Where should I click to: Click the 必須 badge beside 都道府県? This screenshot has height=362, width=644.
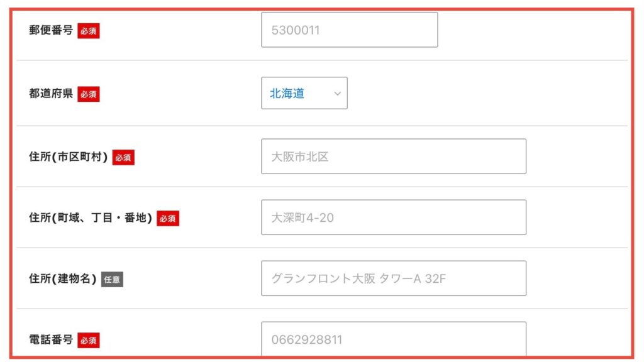(x=89, y=94)
